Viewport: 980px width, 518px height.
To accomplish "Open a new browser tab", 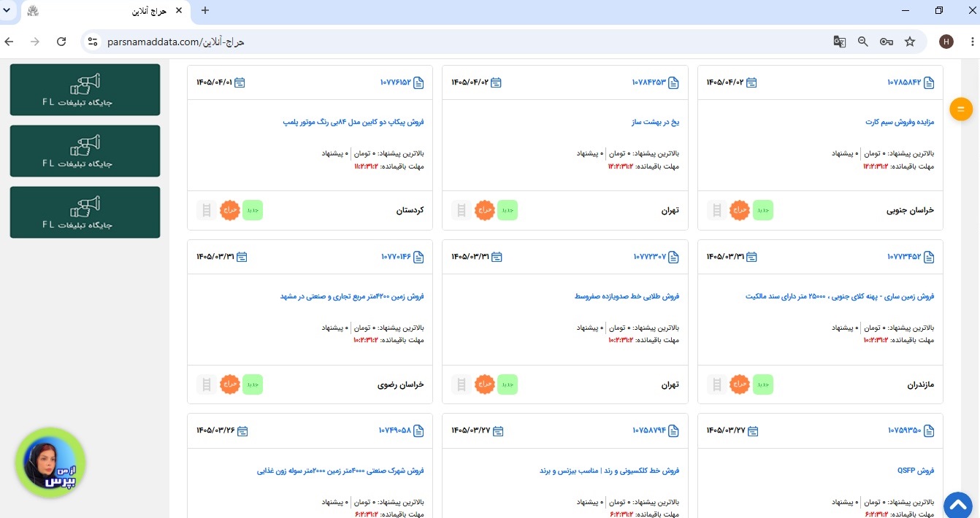I will coord(204,10).
